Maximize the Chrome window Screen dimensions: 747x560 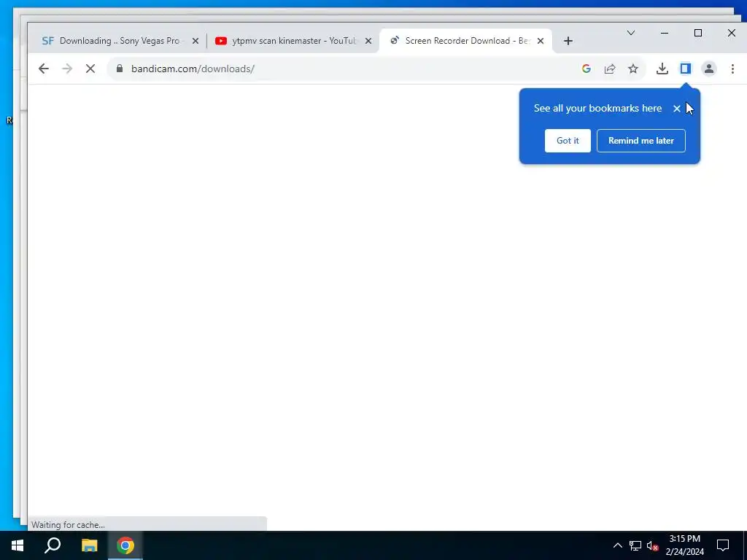(x=698, y=33)
